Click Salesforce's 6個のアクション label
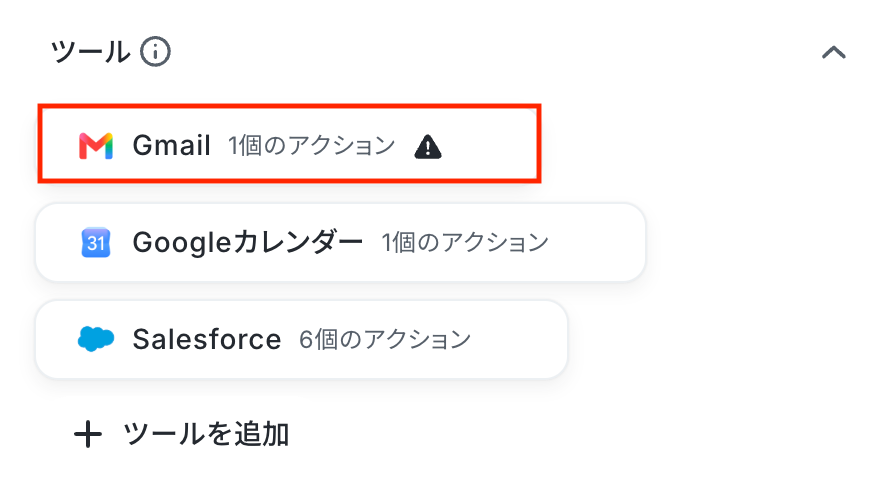Viewport: 882px width, 486px height. pyautogui.click(x=385, y=339)
